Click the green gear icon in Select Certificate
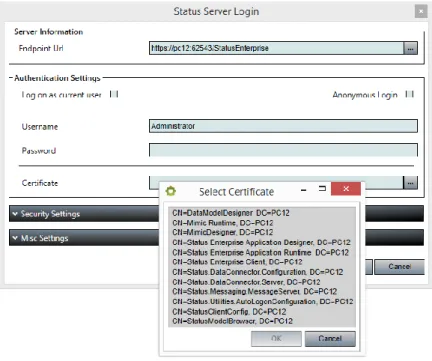Viewport: 432px width, 361px height. pyautogui.click(x=171, y=191)
